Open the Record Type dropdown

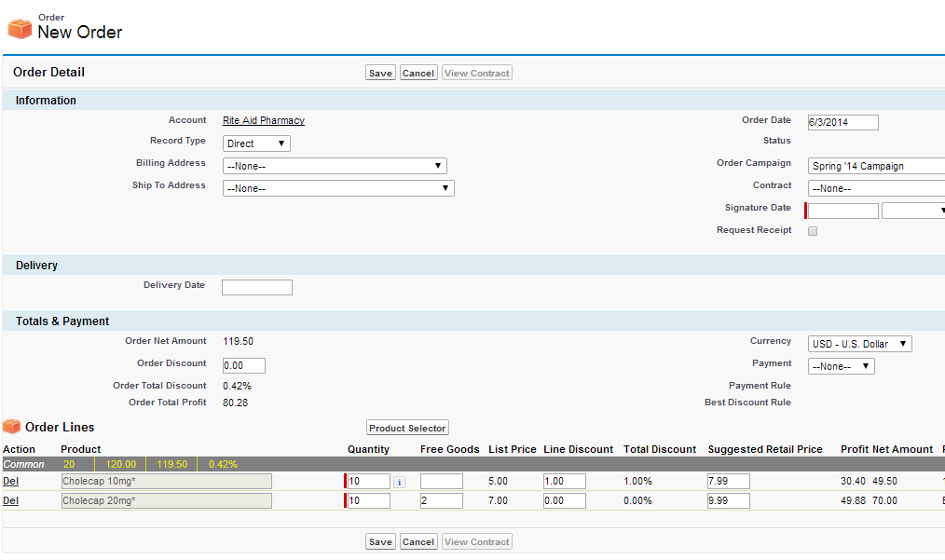tap(257, 143)
